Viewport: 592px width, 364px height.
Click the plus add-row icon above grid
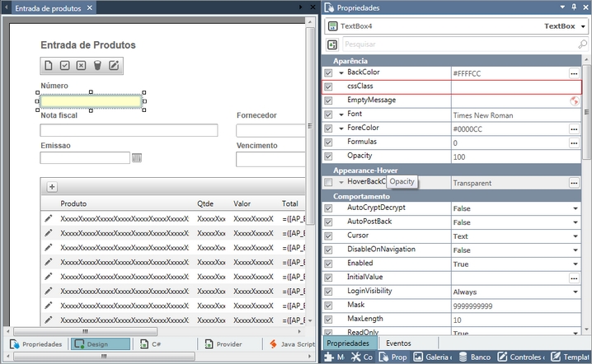(x=51, y=187)
